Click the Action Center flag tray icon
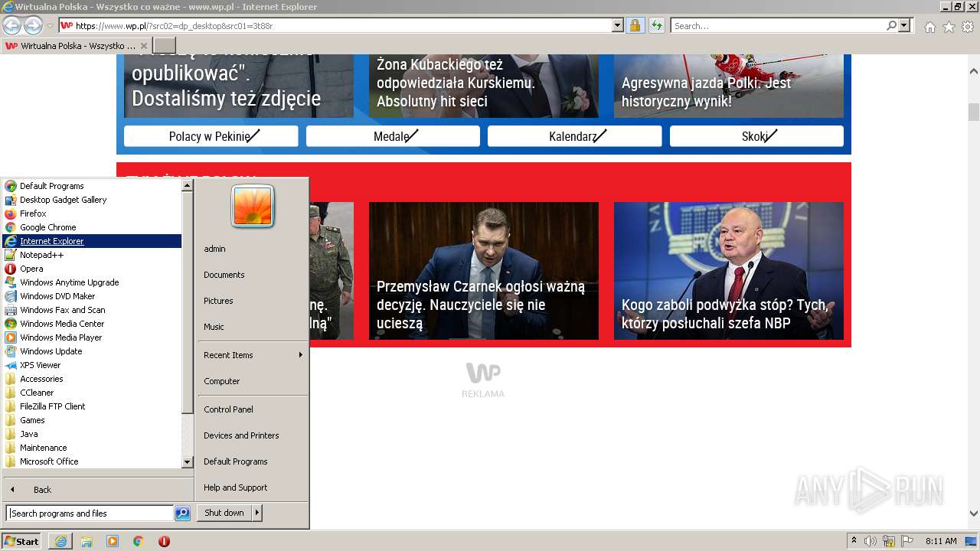980x551 pixels. [x=907, y=541]
